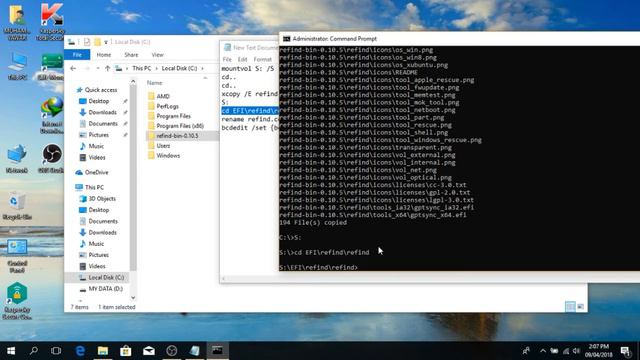Open the OBS Studio desktop icon
Image resolution: width=640 pixels, height=360 pixels.
51,159
